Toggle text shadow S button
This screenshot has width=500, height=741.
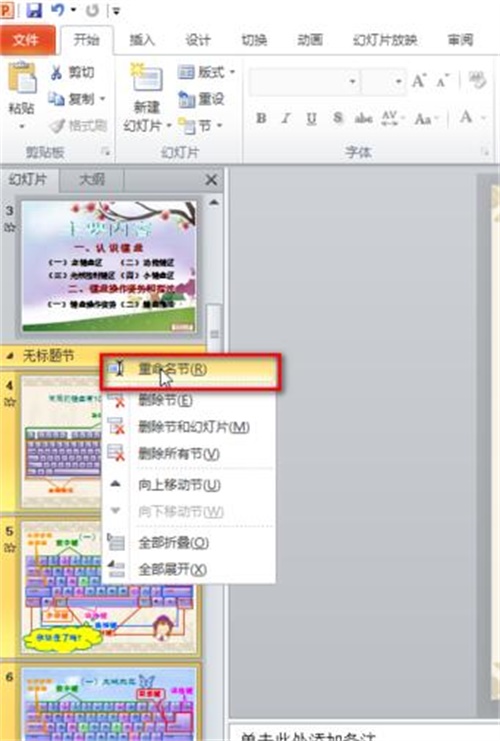pos(337,118)
